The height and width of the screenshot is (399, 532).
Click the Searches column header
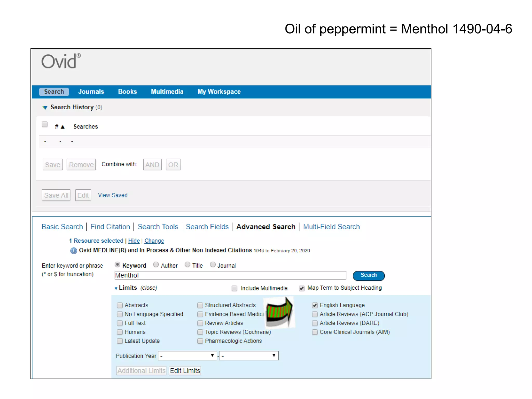pyautogui.click(x=86, y=127)
